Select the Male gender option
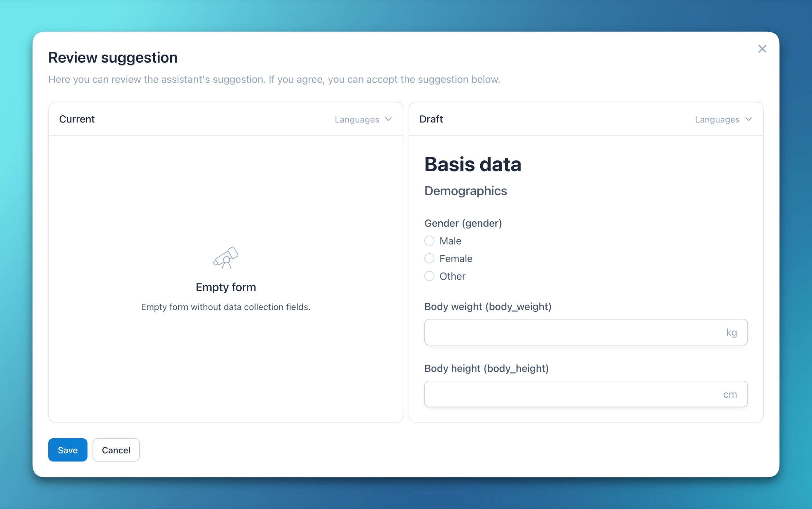This screenshot has width=812, height=509. 429,241
